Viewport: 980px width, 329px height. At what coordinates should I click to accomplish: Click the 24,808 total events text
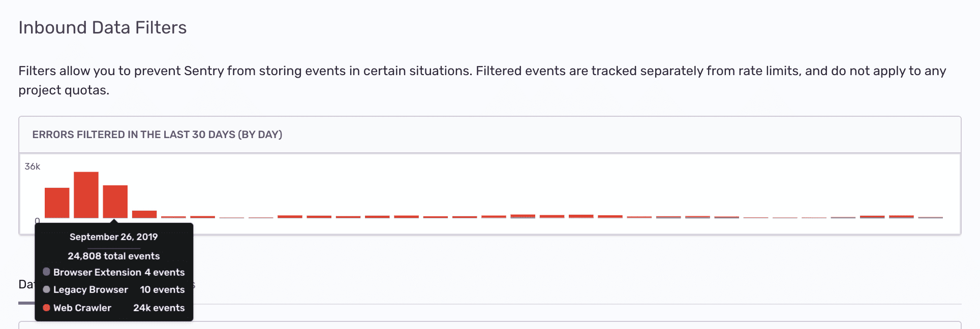pos(113,256)
